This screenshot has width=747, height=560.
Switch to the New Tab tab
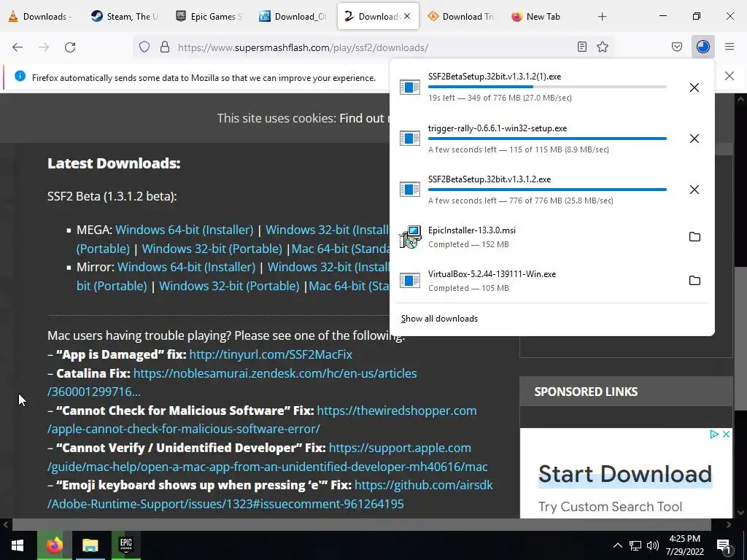(x=543, y=17)
